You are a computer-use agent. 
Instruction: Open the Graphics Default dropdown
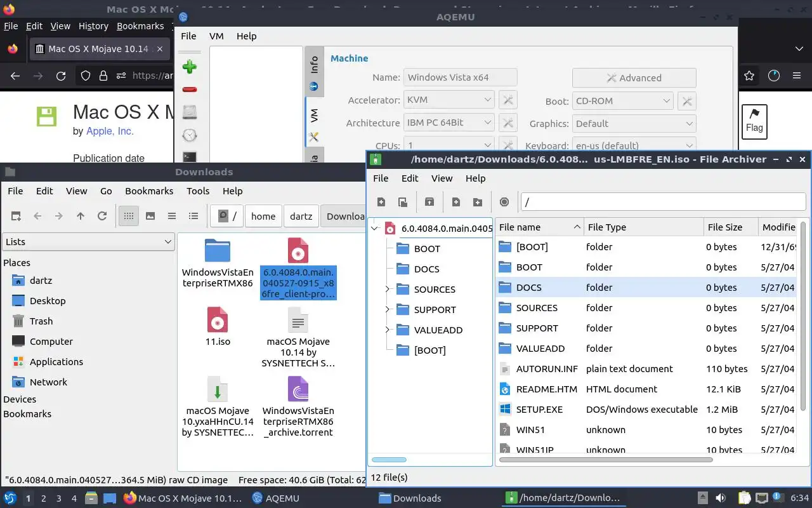pos(634,123)
